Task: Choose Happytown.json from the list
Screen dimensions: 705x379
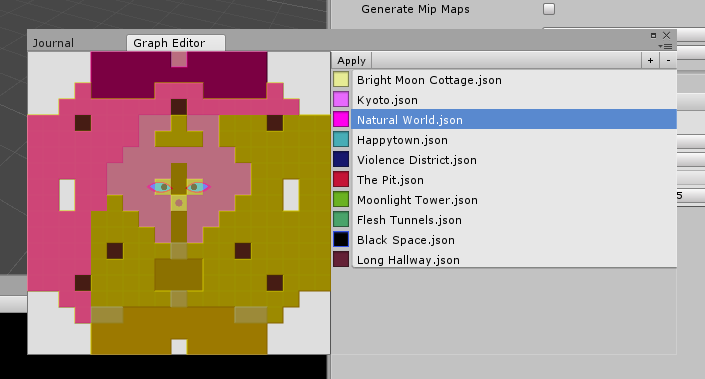Action: pos(514,140)
